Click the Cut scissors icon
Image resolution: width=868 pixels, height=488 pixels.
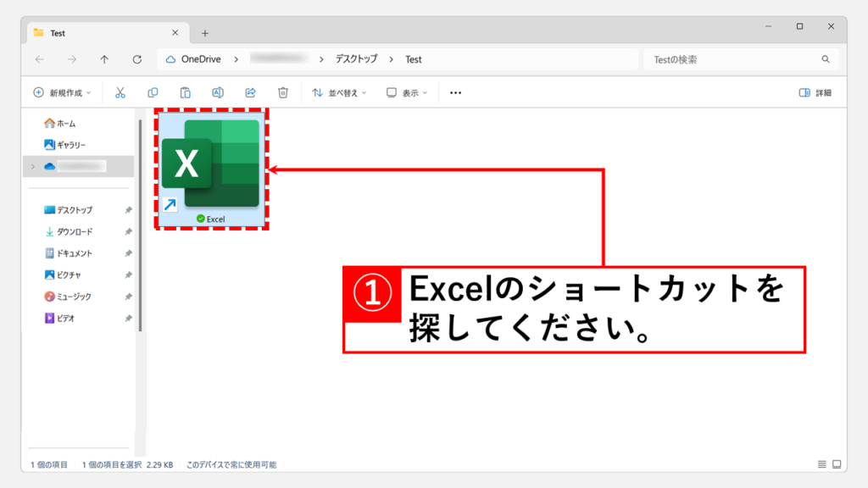(x=120, y=93)
